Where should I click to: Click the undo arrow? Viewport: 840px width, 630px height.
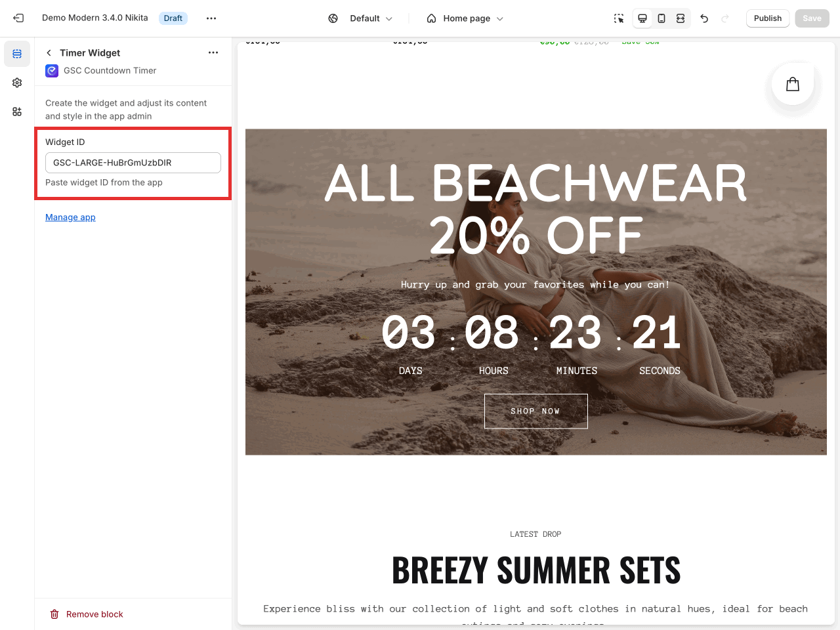pos(704,18)
